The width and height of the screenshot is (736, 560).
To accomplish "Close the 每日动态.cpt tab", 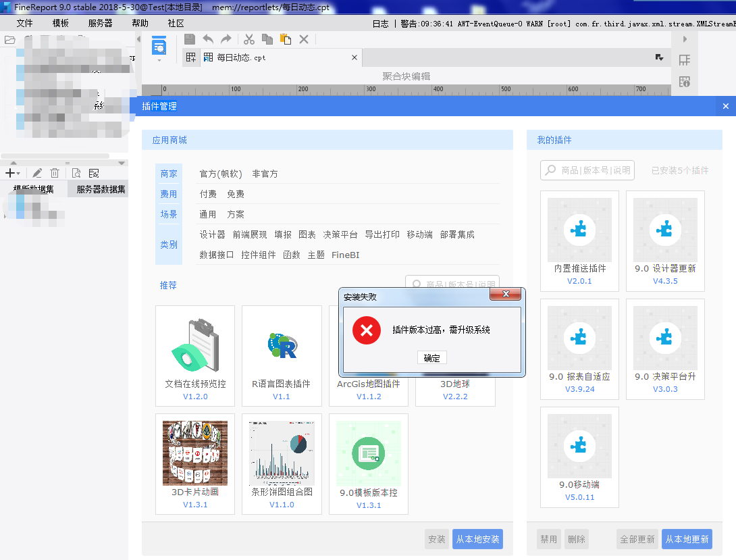I will click(x=354, y=57).
